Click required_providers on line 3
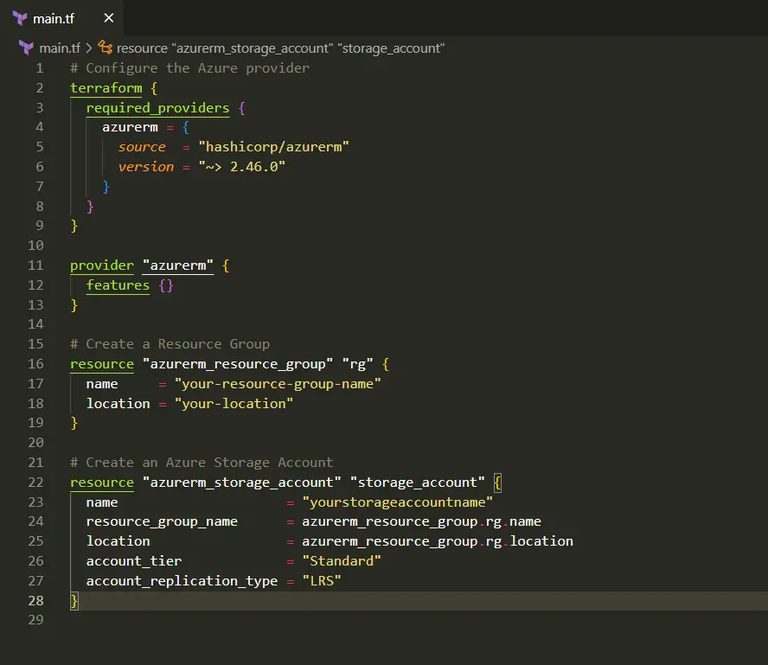The width and height of the screenshot is (768, 665). pos(157,108)
